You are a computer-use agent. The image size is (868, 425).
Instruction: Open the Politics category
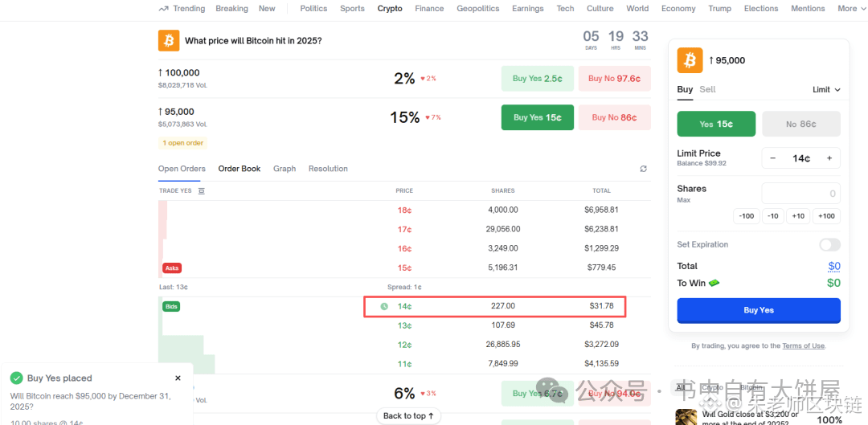pyautogui.click(x=313, y=8)
